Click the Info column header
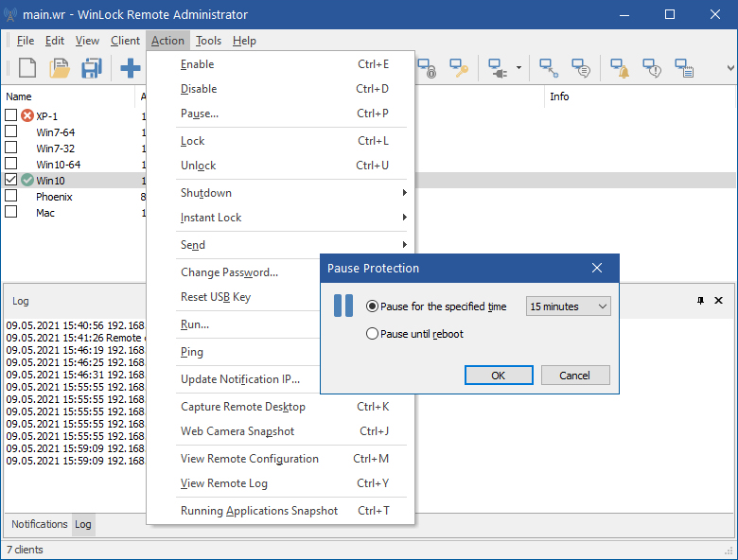The width and height of the screenshot is (738, 560). (x=560, y=96)
